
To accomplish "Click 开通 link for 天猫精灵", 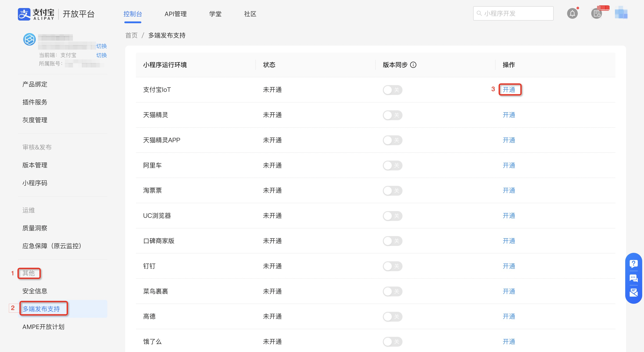I will tap(509, 115).
